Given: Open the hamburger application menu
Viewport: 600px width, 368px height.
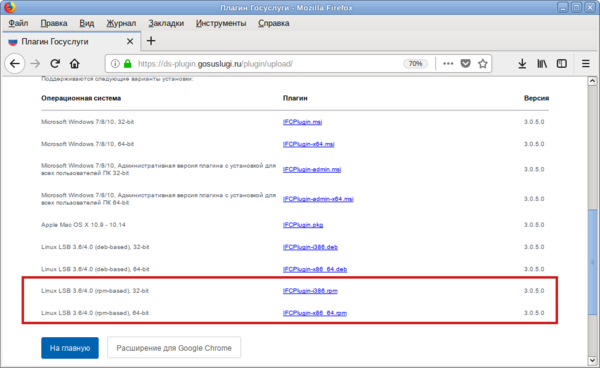Looking at the screenshot, I should click(585, 64).
